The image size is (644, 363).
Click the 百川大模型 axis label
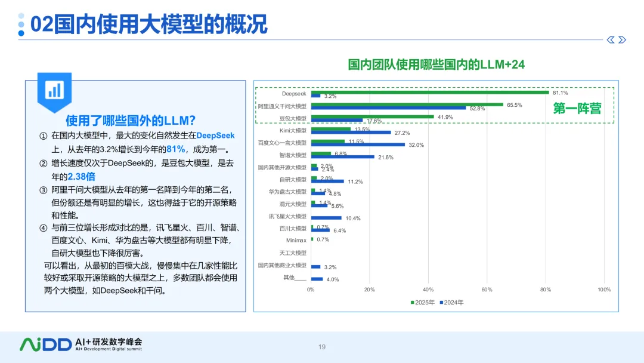(293, 229)
